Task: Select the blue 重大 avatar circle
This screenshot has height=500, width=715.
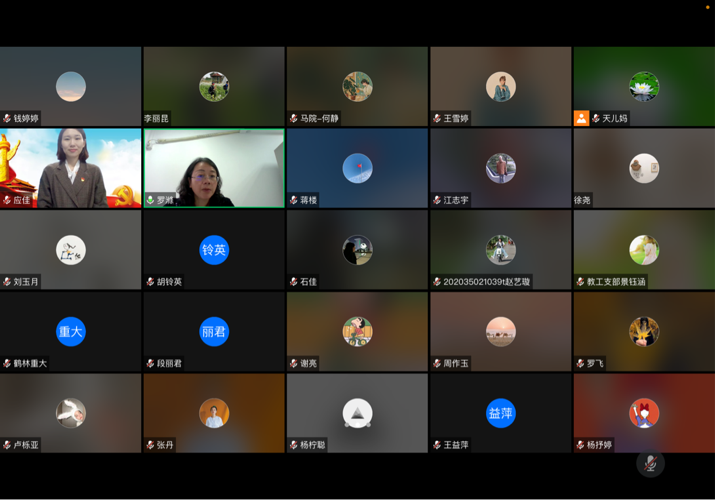Action: [71, 331]
